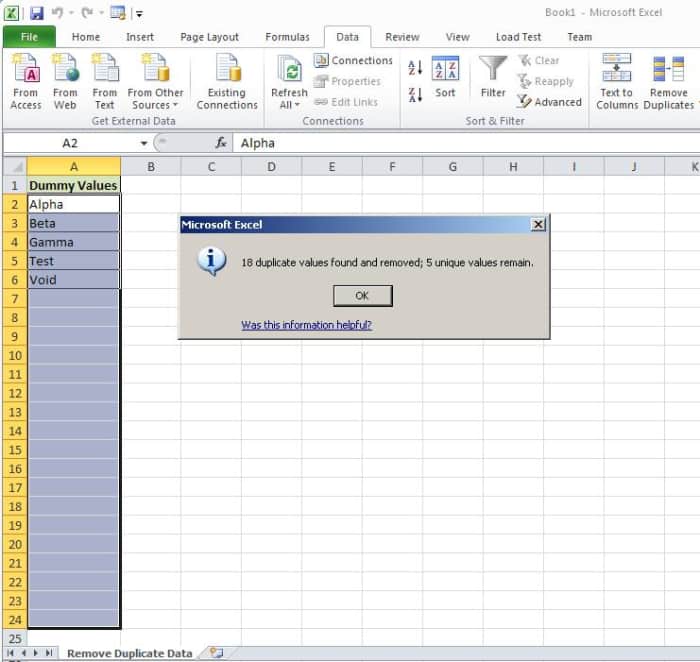Open the File tab
This screenshot has height=662, width=700.
[29, 37]
